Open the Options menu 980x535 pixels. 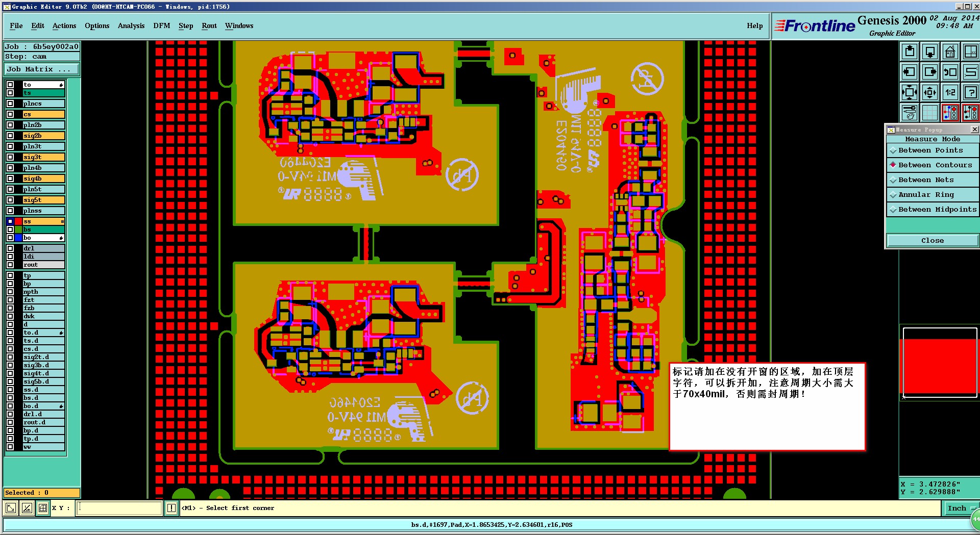(x=97, y=26)
